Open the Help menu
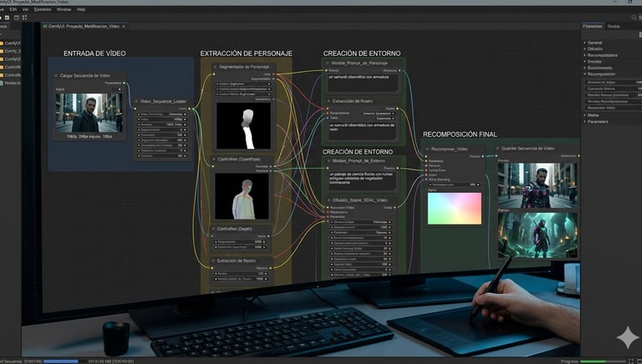 (x=81, y=9)
